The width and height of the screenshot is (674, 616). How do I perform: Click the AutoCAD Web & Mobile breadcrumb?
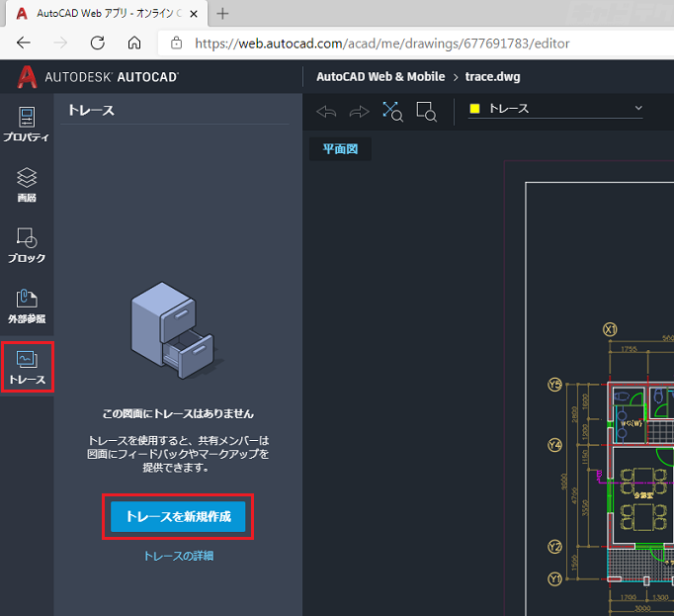tap(380, 76)
